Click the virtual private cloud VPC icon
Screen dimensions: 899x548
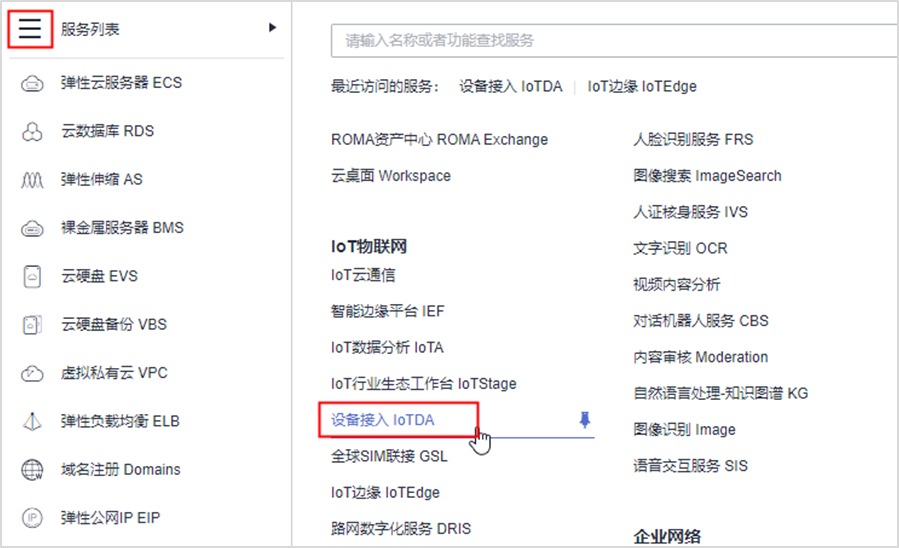[32, 373]
